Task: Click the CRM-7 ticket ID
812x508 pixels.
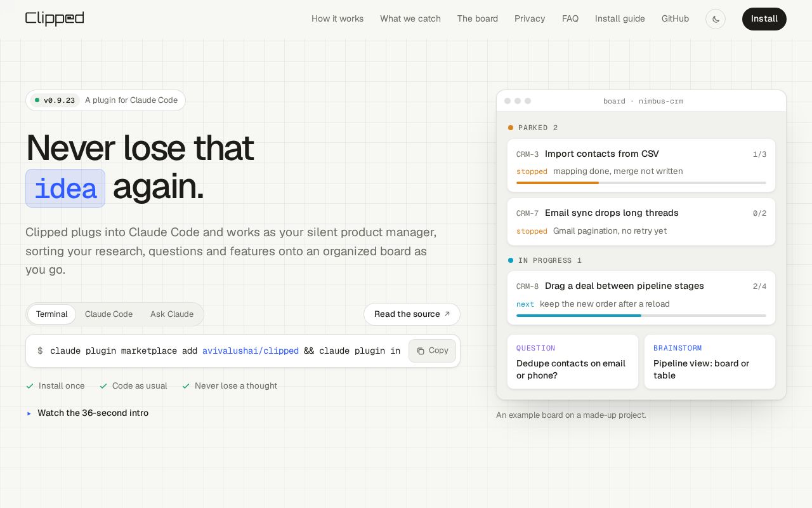Action: [527, 213]
